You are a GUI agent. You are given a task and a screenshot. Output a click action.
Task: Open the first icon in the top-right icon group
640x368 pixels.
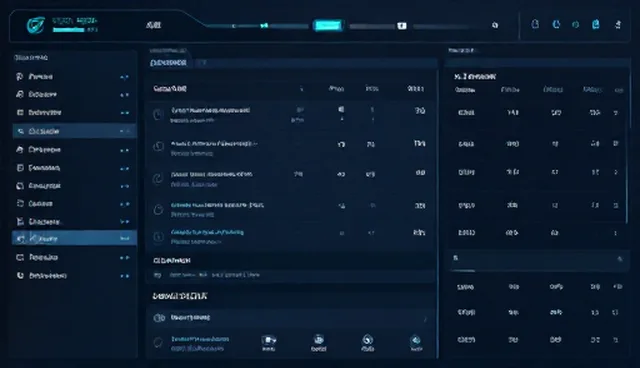point(535,24)
